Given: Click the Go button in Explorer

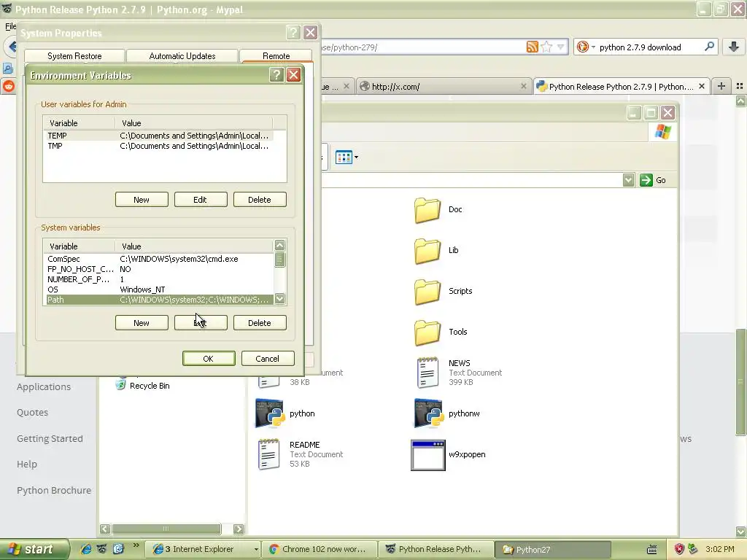Looking at the screenshot, I should coord(653,180).
